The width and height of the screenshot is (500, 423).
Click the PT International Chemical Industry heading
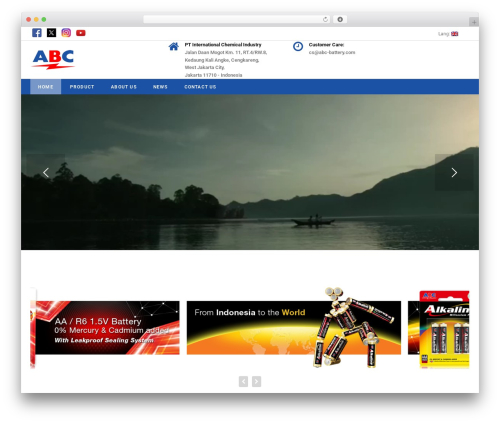coord(223,45)
